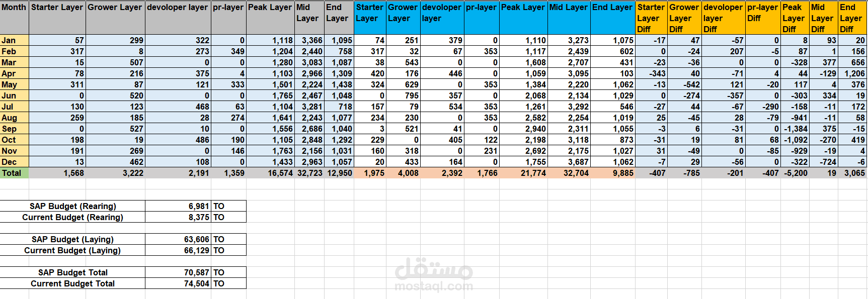Image resolution: width=868 pixels, height=299 pixels.
Task: Click April End Layer Diff value 1,206
Action: (x=852, y=73)
